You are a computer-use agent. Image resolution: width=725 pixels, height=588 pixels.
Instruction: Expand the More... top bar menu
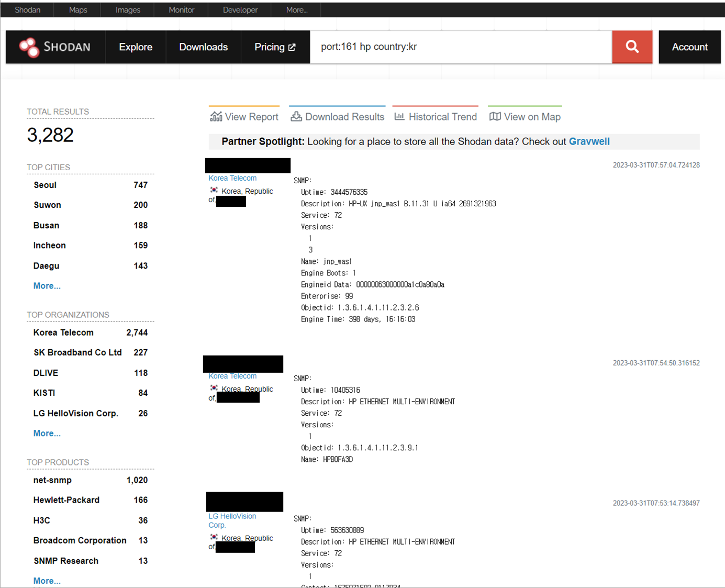(297, 10)
